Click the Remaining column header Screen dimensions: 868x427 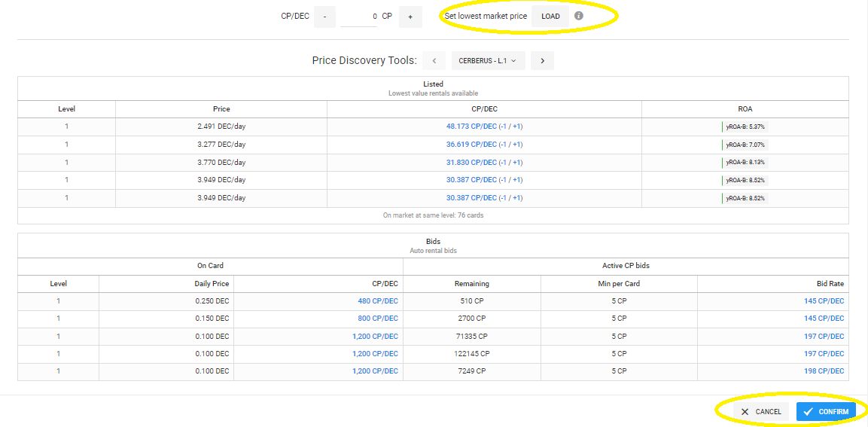coord(472,284)
